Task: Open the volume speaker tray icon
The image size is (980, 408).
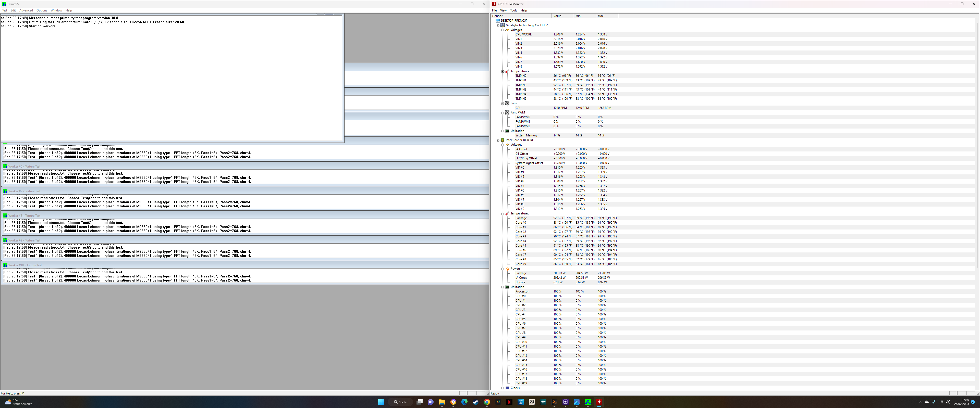Action: (948, 402)
